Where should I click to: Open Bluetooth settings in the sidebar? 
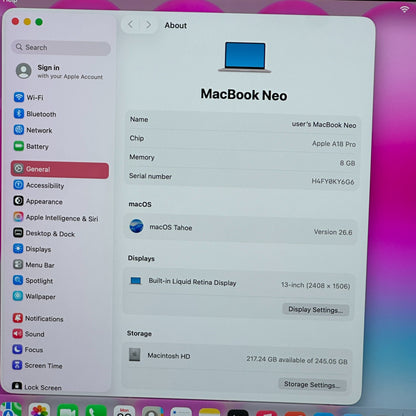tap(35, 114)
